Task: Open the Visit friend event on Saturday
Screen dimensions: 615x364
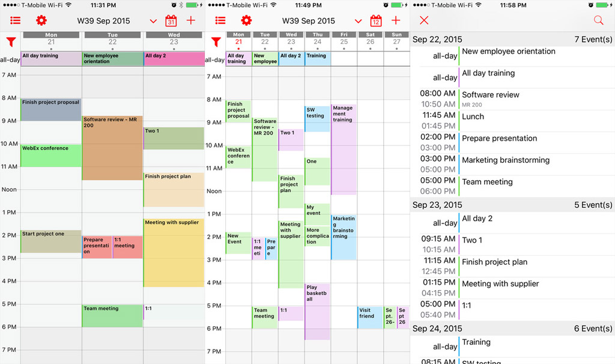Action: 370,317
